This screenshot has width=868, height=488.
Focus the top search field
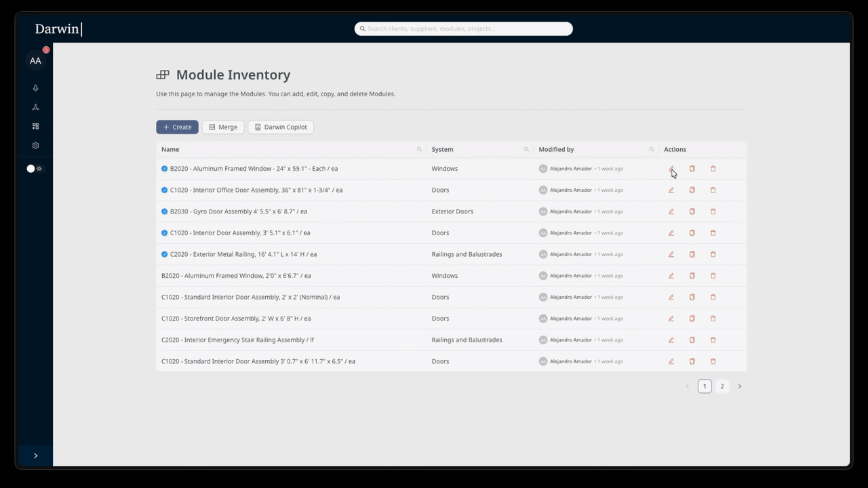[464, 29]
